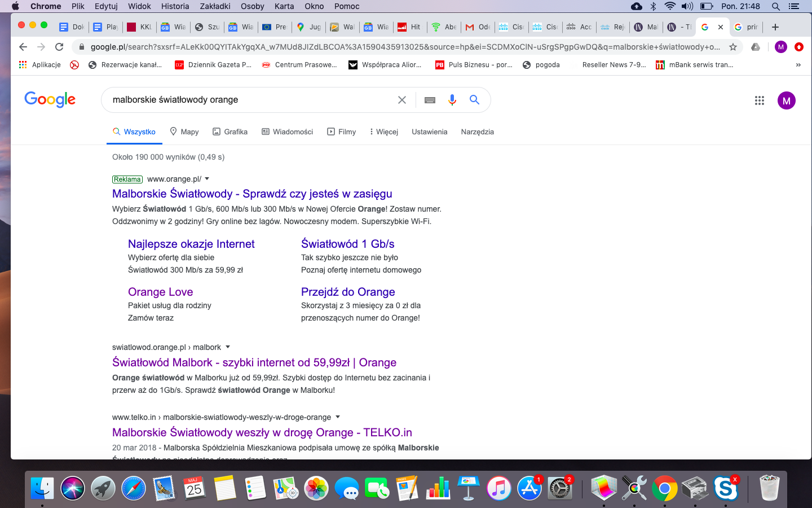This screenshot has width=812, height=508.
Task: Open the Google Drive extension icon
Action: (756, 47)
